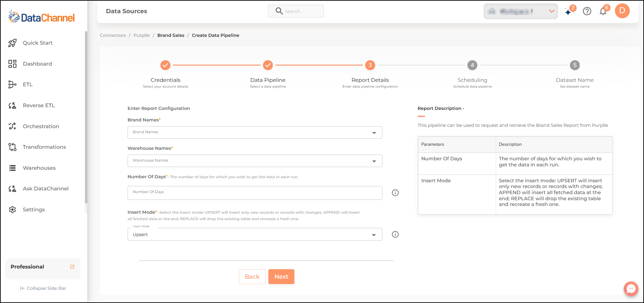The image size is (644, 303).
Task: Open the Insert Mode Upsert dropdown
Action: coord(255,234)
